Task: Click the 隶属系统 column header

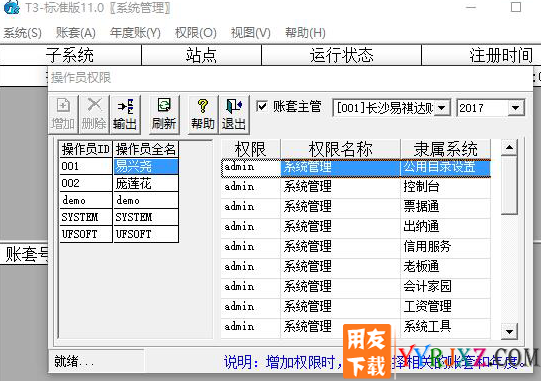Action: coord(445,149)
